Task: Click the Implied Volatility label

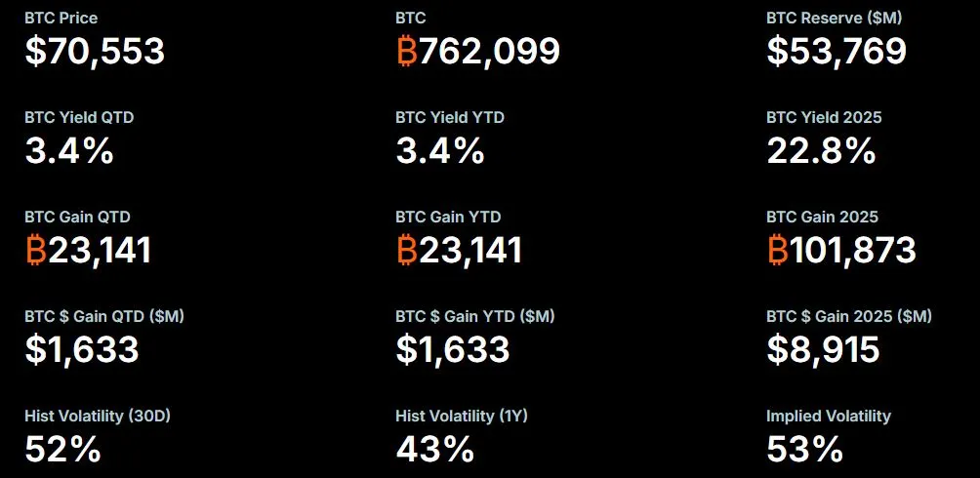Action: pos(829,416)
